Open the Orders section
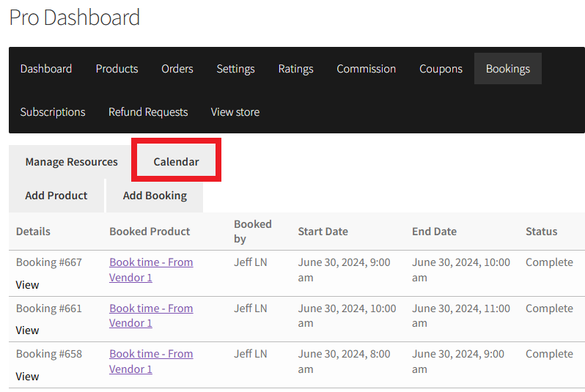Viewport: 585px width, 392px height. click(177, 69)
